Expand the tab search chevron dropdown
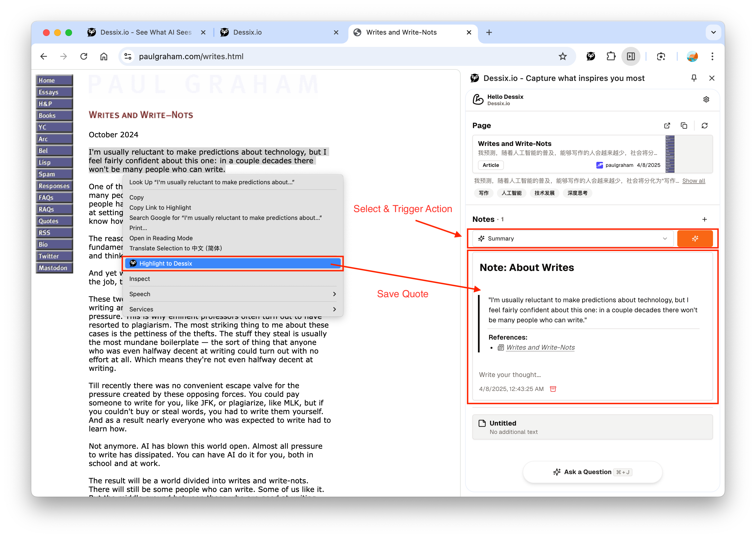The image size is (756, 538). coord(713,32)
